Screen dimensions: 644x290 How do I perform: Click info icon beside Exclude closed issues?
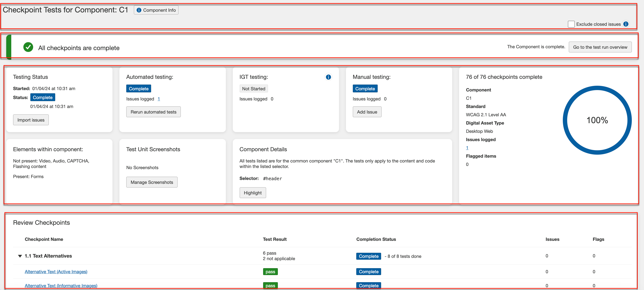click(x=626, y=24)
